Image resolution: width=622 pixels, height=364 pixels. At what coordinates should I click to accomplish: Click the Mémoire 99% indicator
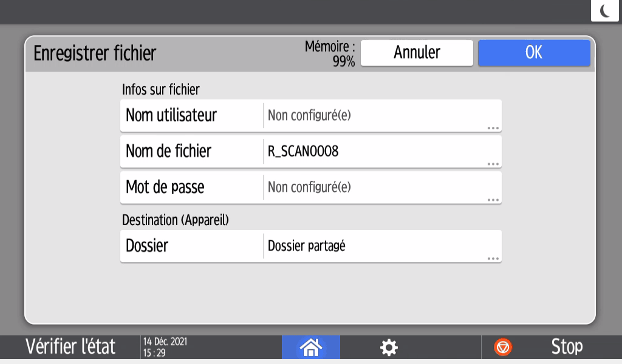click(330, 53)
